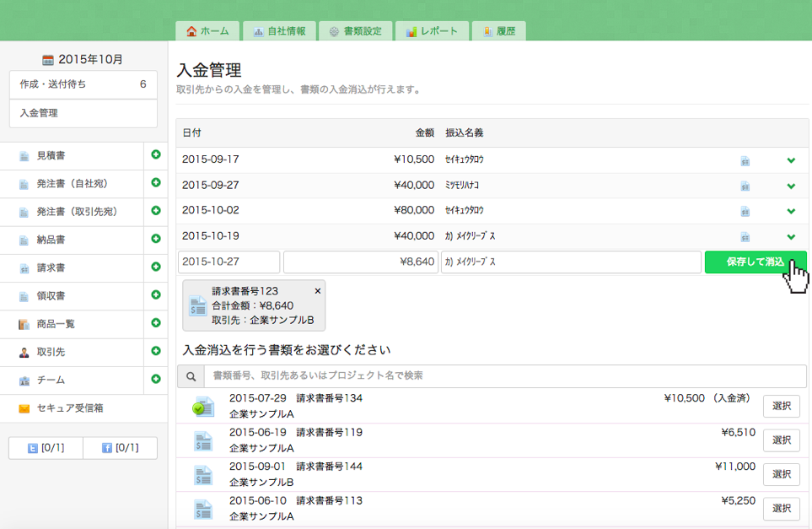The height and width of the screenshot is (529, 812).
Task: Click plus icon beside 取引先
Action: click(155, 351)
